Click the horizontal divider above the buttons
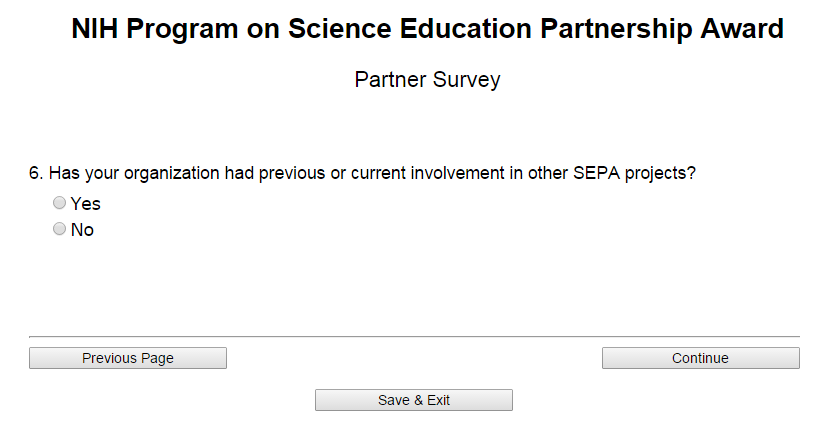Viewport: 820px width, 439px height. 414,337
